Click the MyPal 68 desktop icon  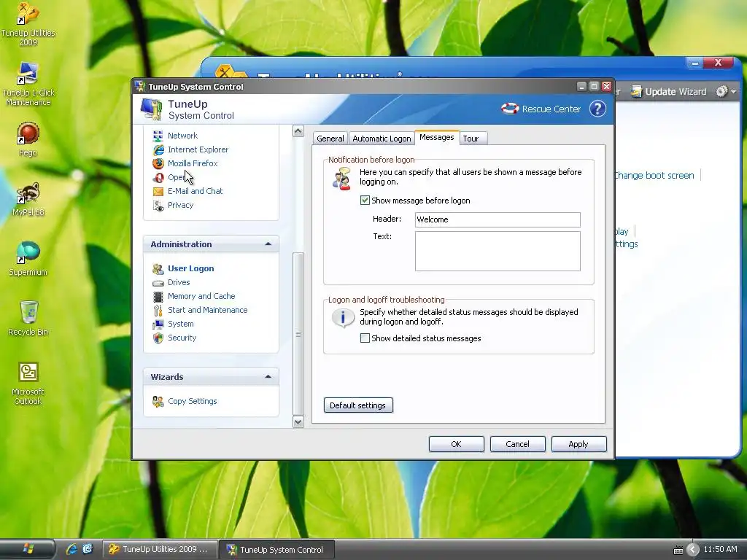tap(28, 199)
